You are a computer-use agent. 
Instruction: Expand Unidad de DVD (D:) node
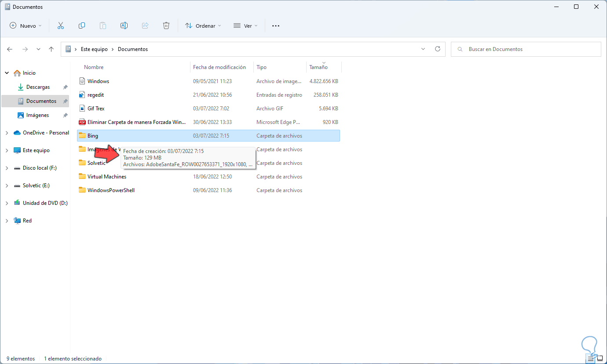click(7, 203)
